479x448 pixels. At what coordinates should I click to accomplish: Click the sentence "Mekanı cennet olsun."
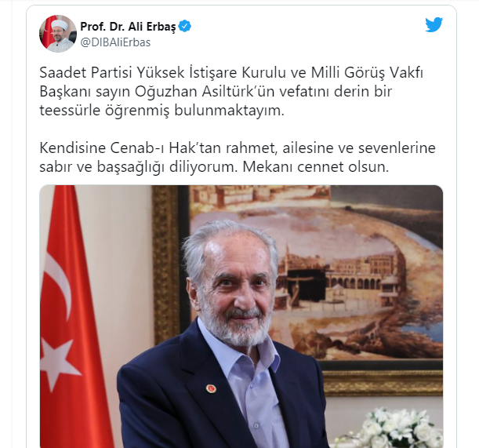(x=316, y=166)
